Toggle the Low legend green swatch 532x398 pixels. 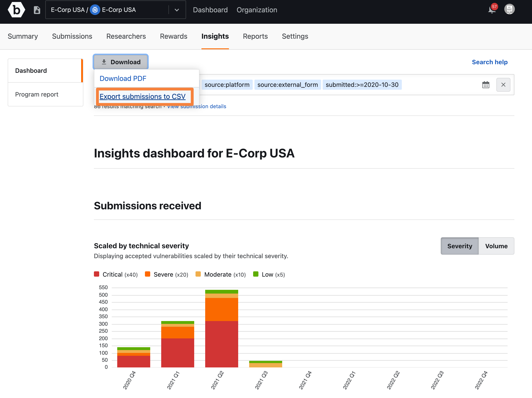click(256, 274)
